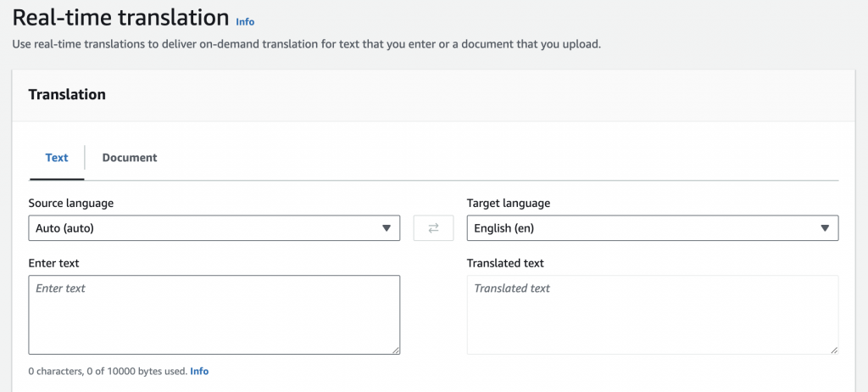The image size is (868, 392).
Task: Click the Target language label
Action: click(x=509, y=204)
